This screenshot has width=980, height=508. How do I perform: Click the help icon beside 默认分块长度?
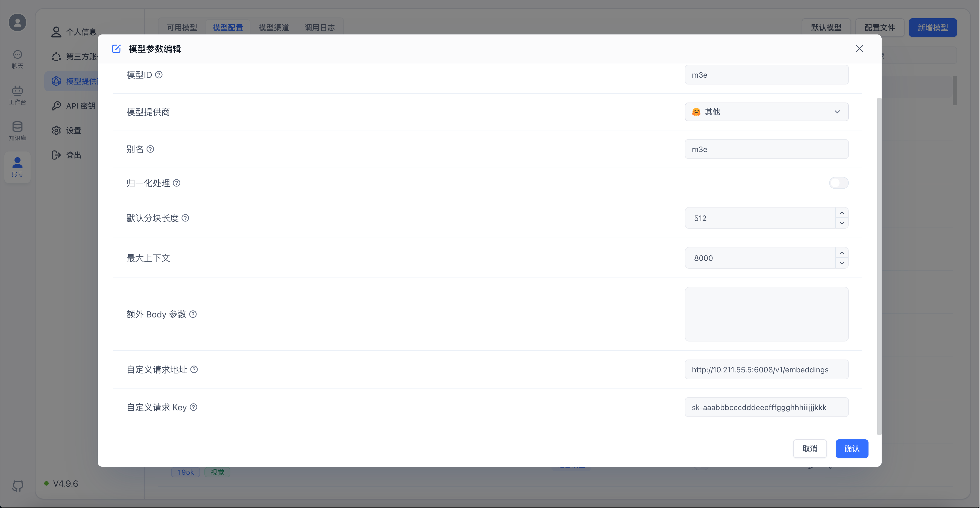pos(185,218)
